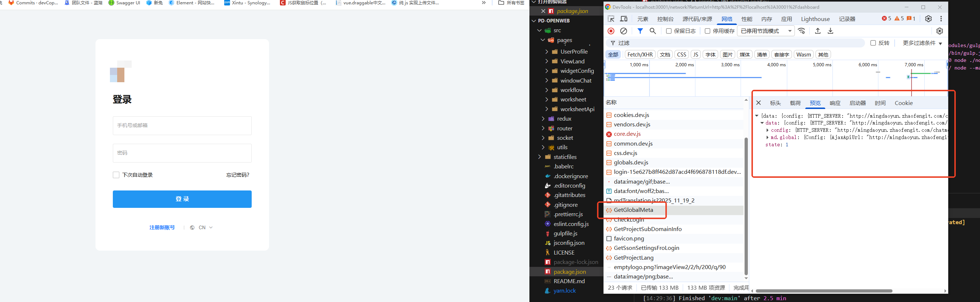
Task: Filter requests by JS type
Action: point(695,54)
